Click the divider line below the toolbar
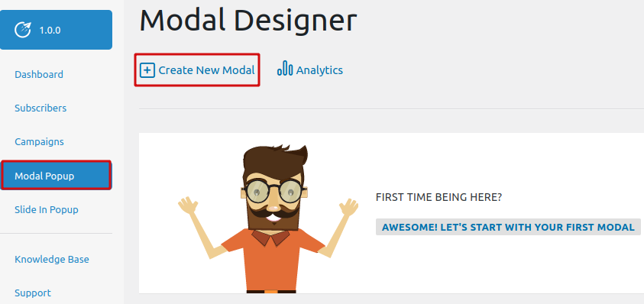This screenshot has width=644, height=304. (x=391, y=109)
